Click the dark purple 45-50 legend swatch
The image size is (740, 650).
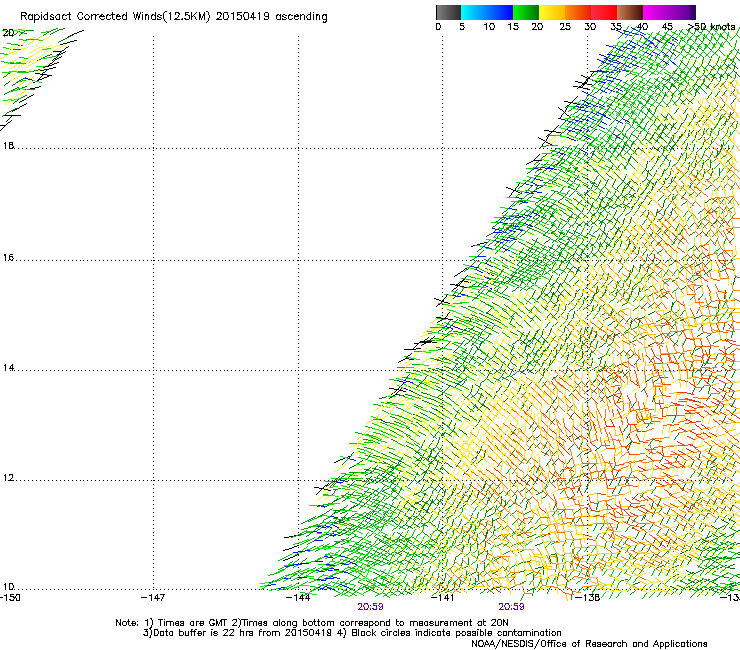[682, 12]
